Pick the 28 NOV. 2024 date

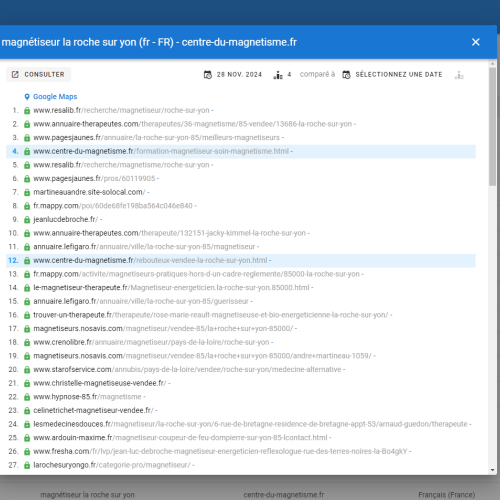233,75
